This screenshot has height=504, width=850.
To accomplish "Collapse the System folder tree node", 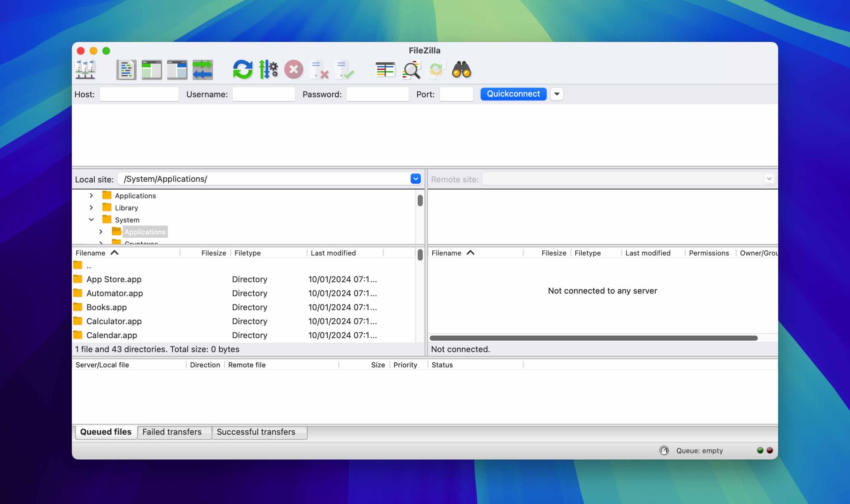I will [91, 220].
